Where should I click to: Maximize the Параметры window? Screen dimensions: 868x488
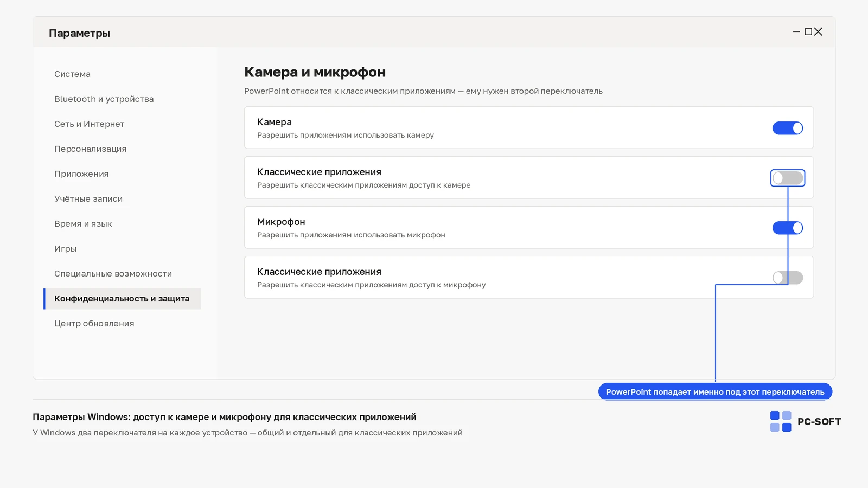tap(808, 32)
